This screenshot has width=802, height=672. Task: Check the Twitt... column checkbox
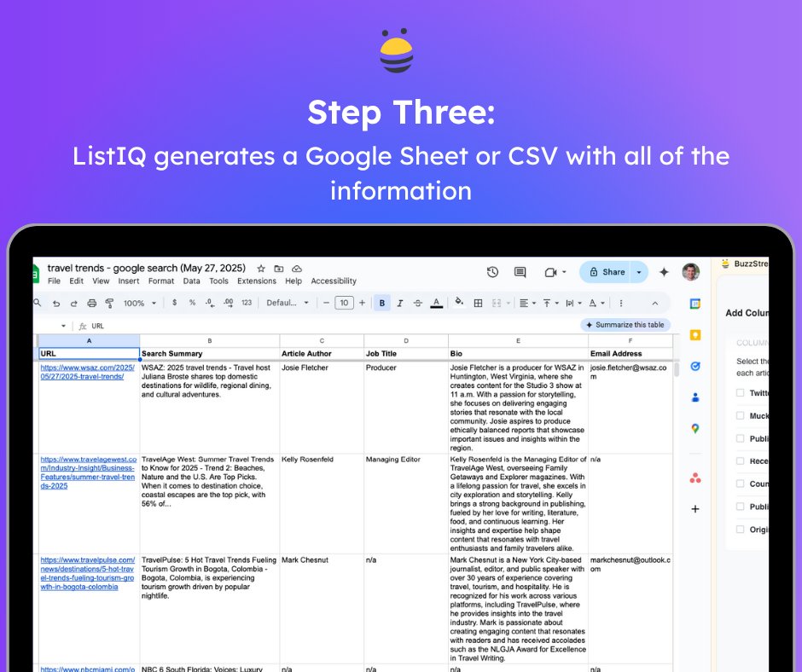[x=740, y=393]
